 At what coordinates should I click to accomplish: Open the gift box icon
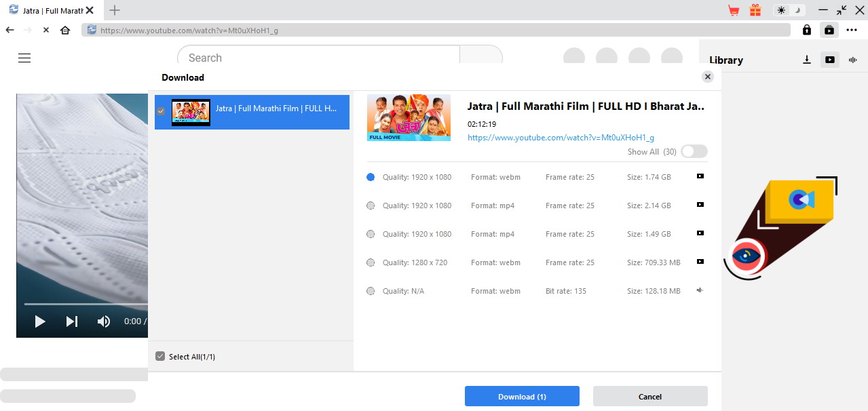pos(755,10)
